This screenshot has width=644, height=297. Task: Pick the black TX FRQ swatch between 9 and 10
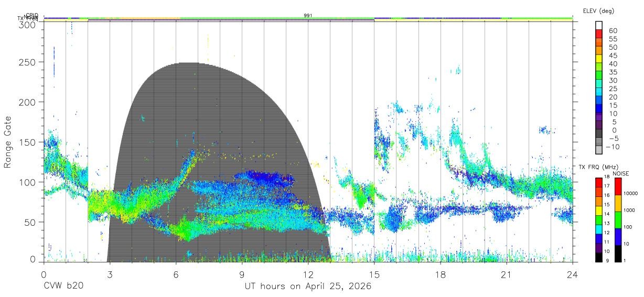(x=599, y=256)
